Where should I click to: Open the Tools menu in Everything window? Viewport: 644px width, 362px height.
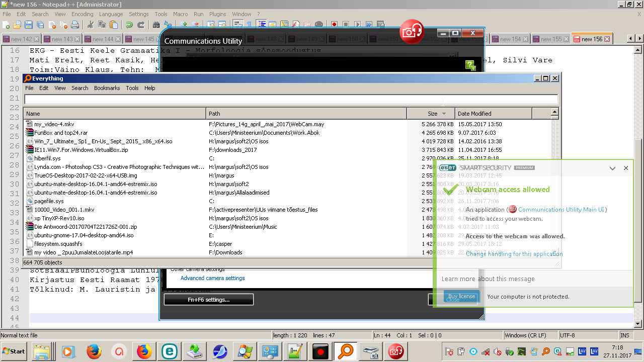(x=132, y=88)
